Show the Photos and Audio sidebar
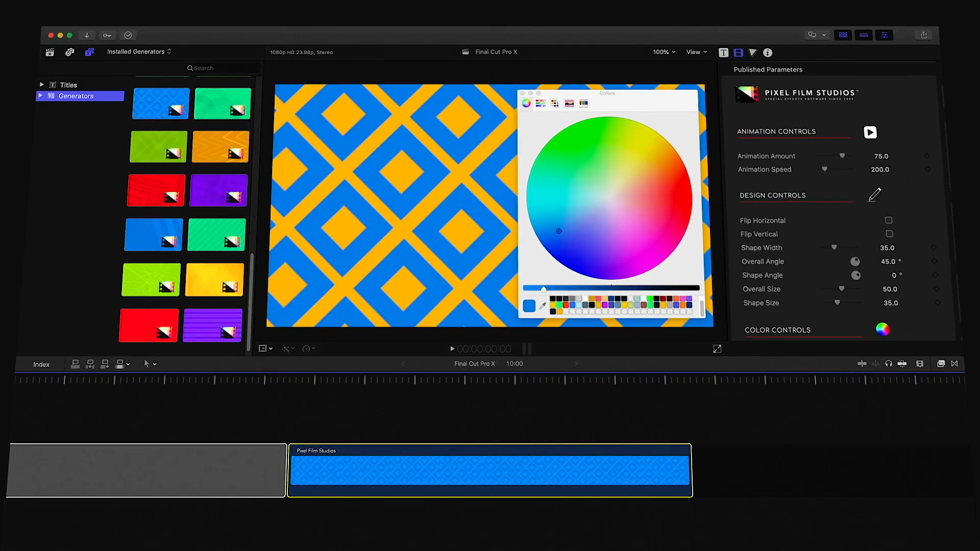The height and width of the screenshot is (551, 980). [x=70, y=52]
